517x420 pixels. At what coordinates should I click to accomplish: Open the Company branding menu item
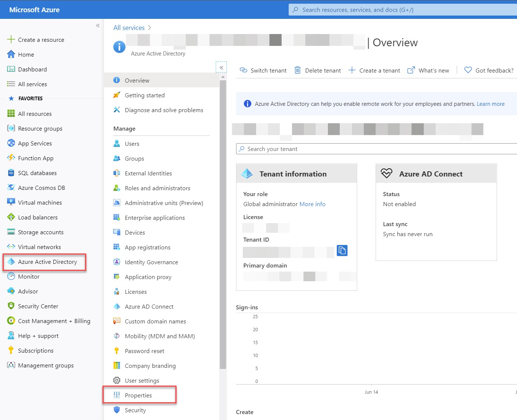(x=150, y=366)
